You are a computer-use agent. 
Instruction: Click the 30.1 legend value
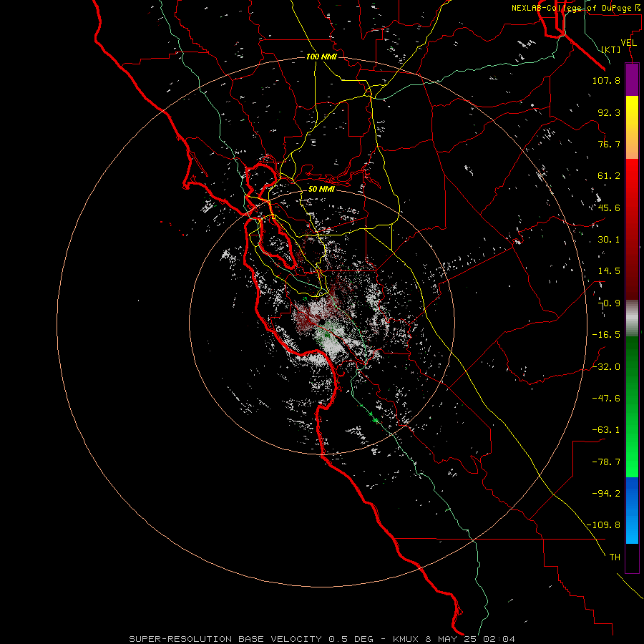(609, 240)
